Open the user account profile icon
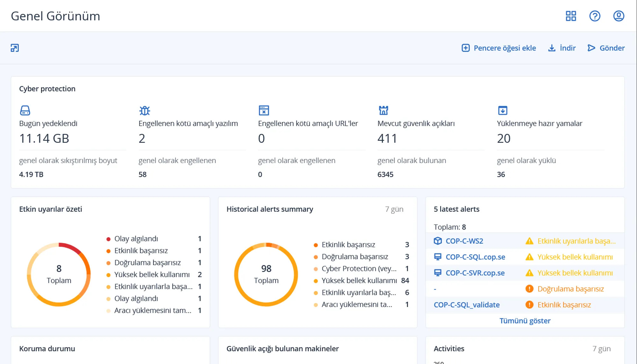 click(x=619, y=16)
